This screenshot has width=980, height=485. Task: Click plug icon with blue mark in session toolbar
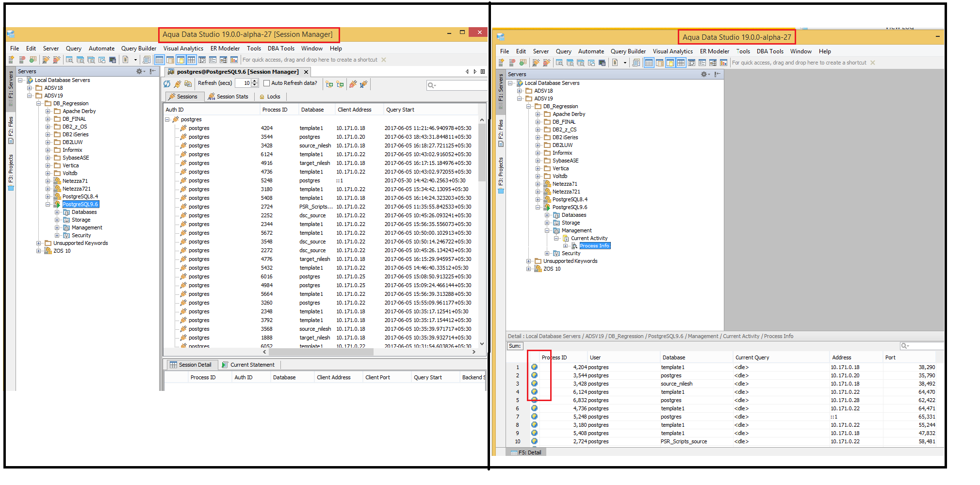363,84
